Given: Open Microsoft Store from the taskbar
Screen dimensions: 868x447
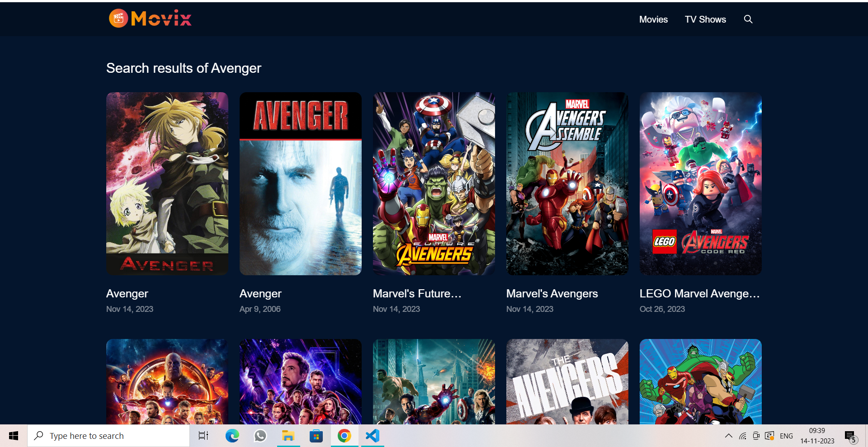Looking at the screenshot, I should click(x=316, y=436).
